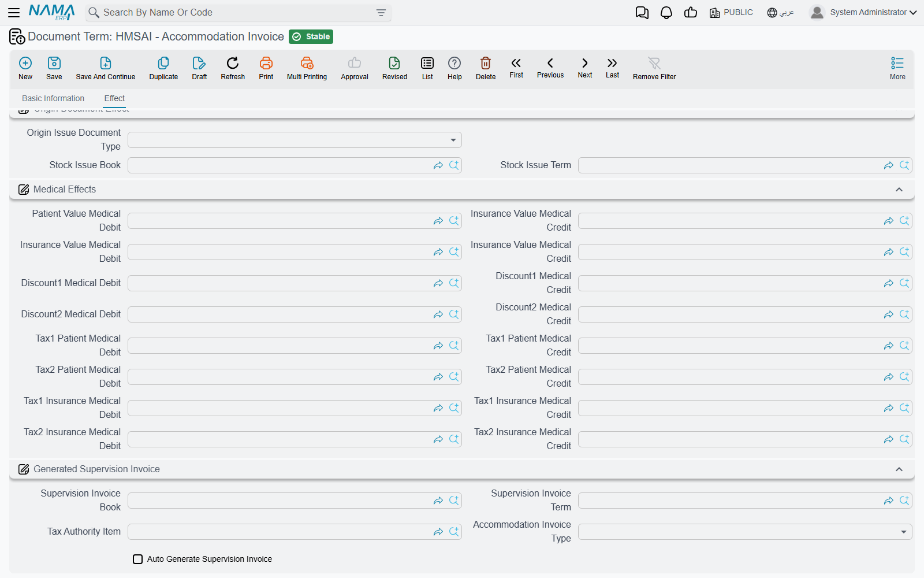
Task: Open the hamburger main menu
Action: pos(14,12)
